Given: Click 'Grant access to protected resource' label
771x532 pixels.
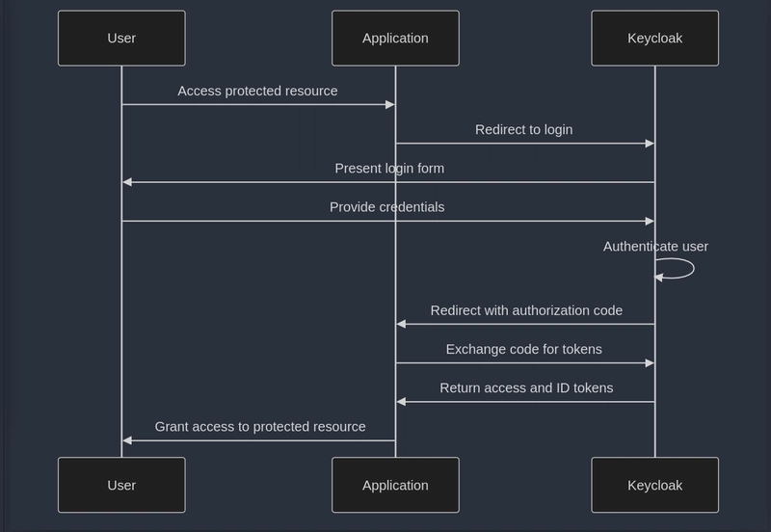Looking at the screenshot, I should pyautogui.click(x=260, y=427).
